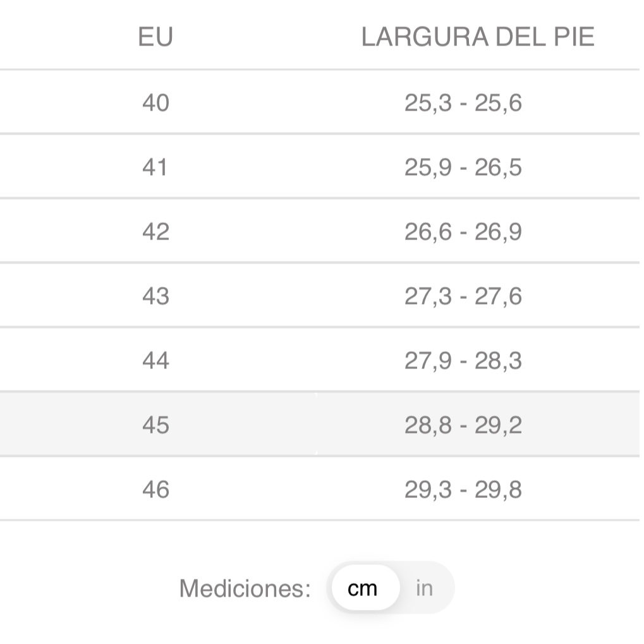Select EU size 41 in the table
Viewport: 644px width, 644px height.
[x=155, y=167]
